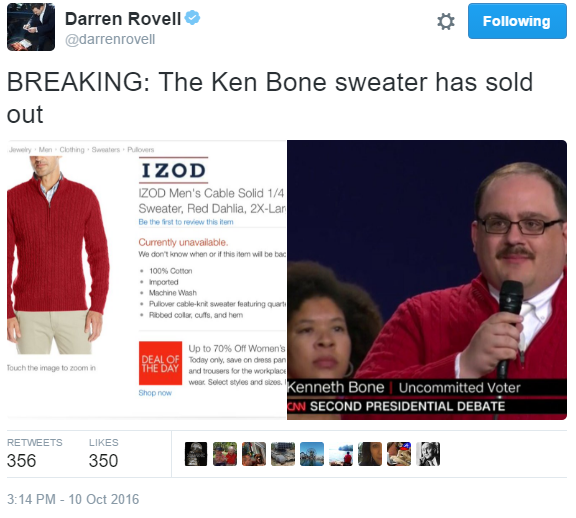Open the first liker avatar thumbnail

(x=196, y=454)
